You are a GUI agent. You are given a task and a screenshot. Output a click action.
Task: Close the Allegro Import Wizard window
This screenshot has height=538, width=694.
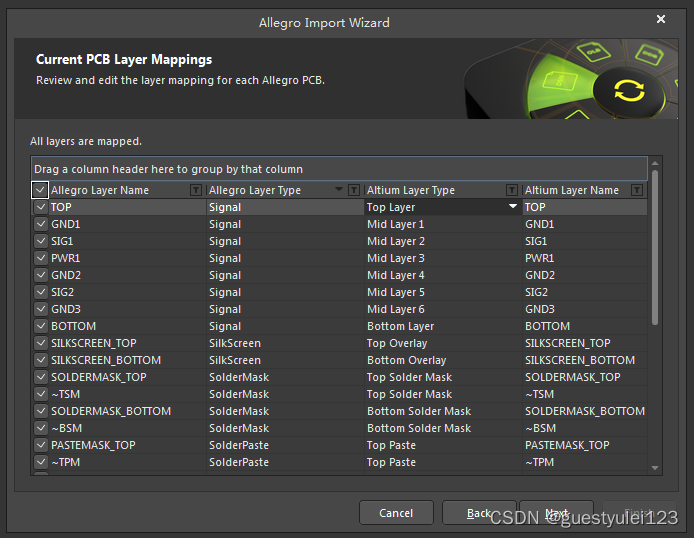[x=661, y=19]
